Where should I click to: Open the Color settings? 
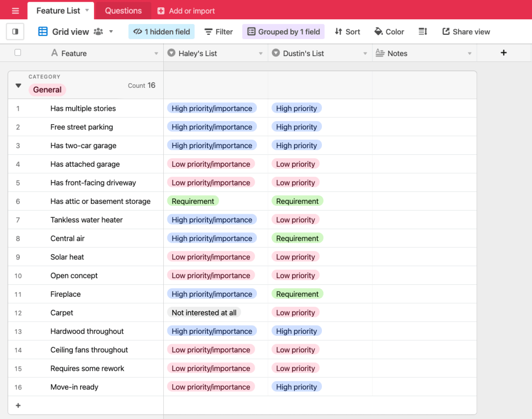tap(388, 31)
